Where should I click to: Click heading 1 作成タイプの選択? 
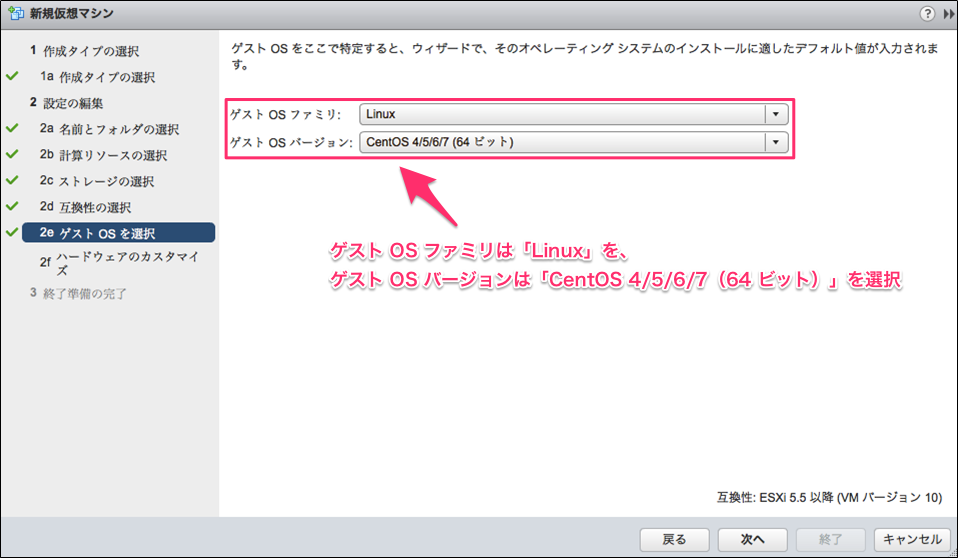[x=84, y=51]
